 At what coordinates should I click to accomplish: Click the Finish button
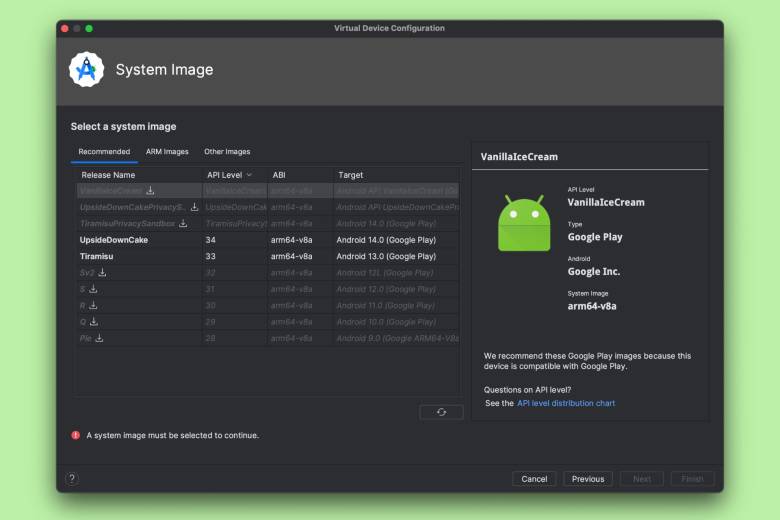point(692,479)
